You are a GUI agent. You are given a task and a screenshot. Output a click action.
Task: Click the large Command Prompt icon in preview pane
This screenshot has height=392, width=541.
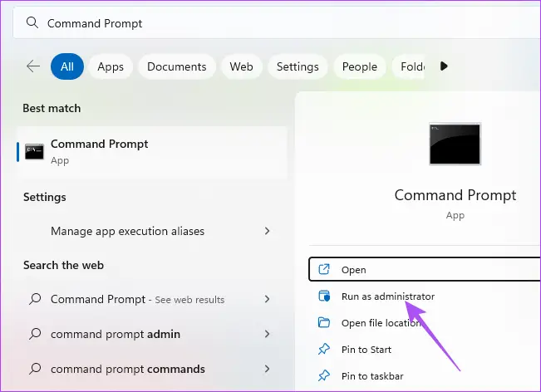point(455,145)
